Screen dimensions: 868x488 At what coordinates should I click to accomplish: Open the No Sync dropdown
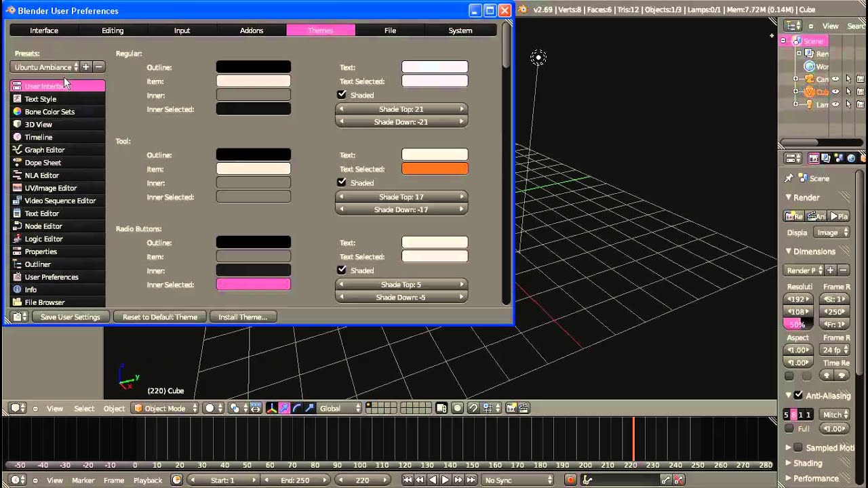pyautogui.click(x=519, y=480)
